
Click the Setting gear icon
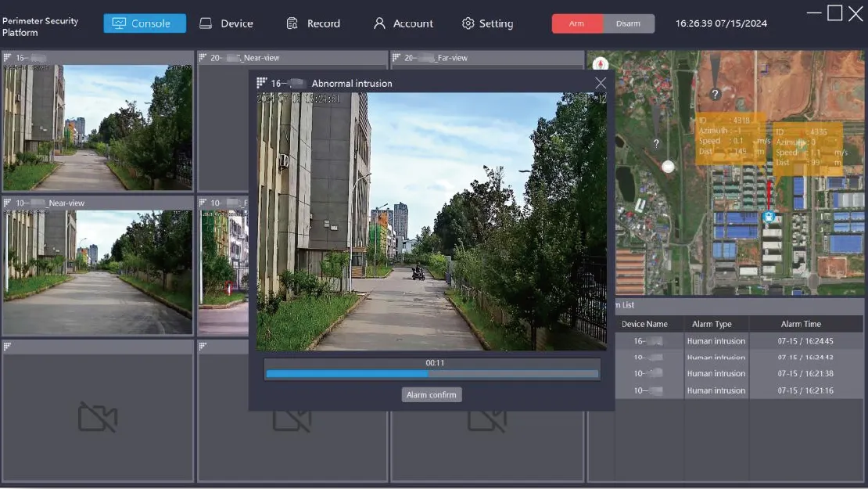(x=468, y=23)
